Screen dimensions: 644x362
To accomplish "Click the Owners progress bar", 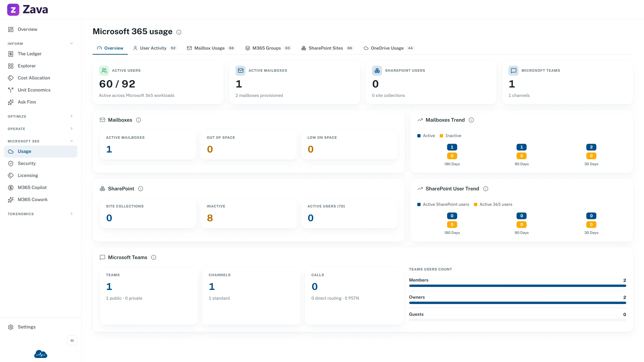I will pos(518,303).
